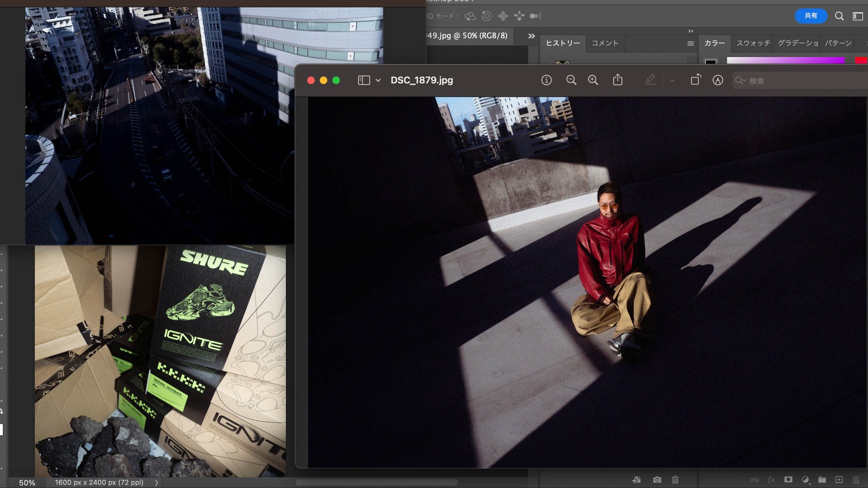
Task: Switch to the スウォッチ tab
Action: 753,43
